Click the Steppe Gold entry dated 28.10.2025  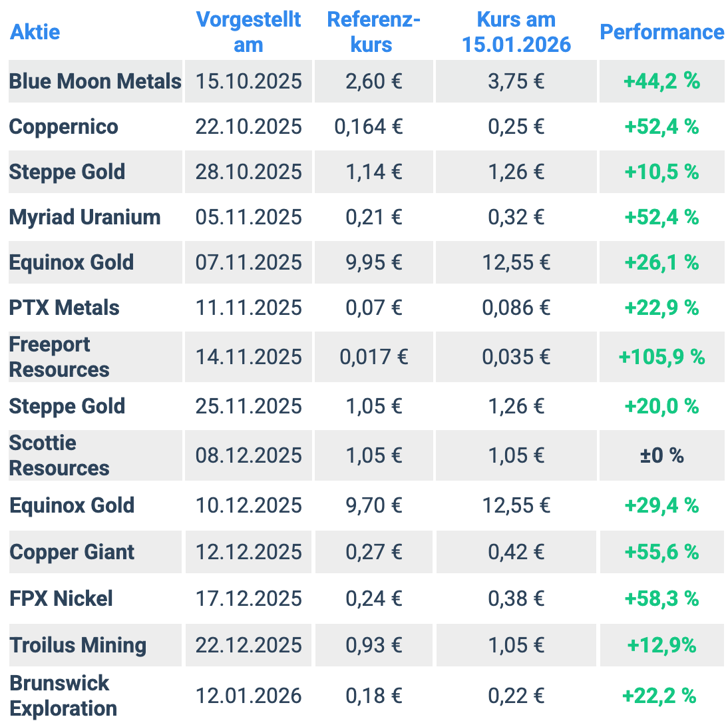tap(67, 172)
